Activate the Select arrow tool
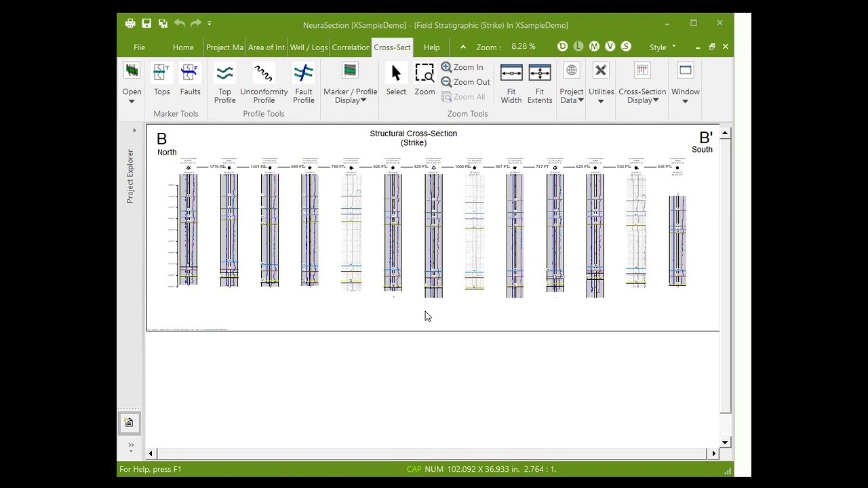This screenshot has width=868, height=488. [396, 79]
